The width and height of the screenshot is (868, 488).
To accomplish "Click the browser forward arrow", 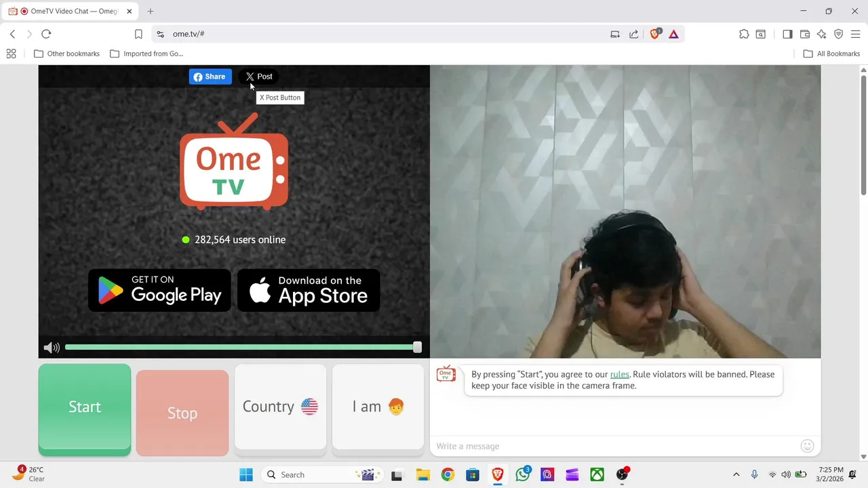I will point(29,34).
